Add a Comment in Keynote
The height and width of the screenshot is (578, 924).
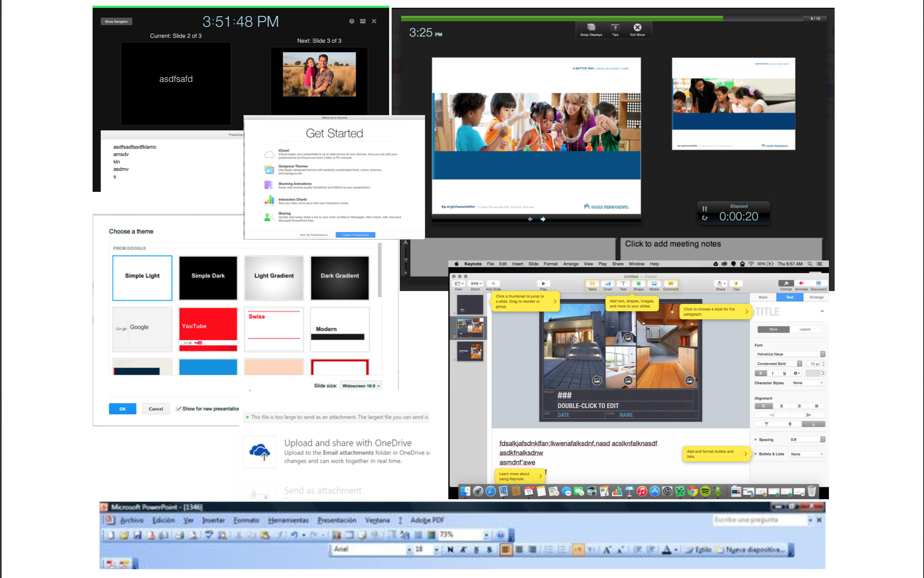pos(671,285)
